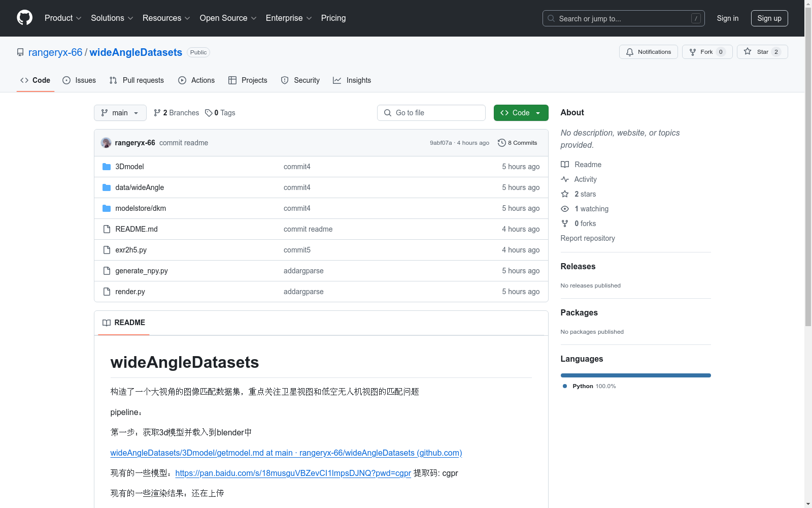This screenshot has width=812, height=508.
Task: Click the Python language color dot
Action: [x=565, y=386]
